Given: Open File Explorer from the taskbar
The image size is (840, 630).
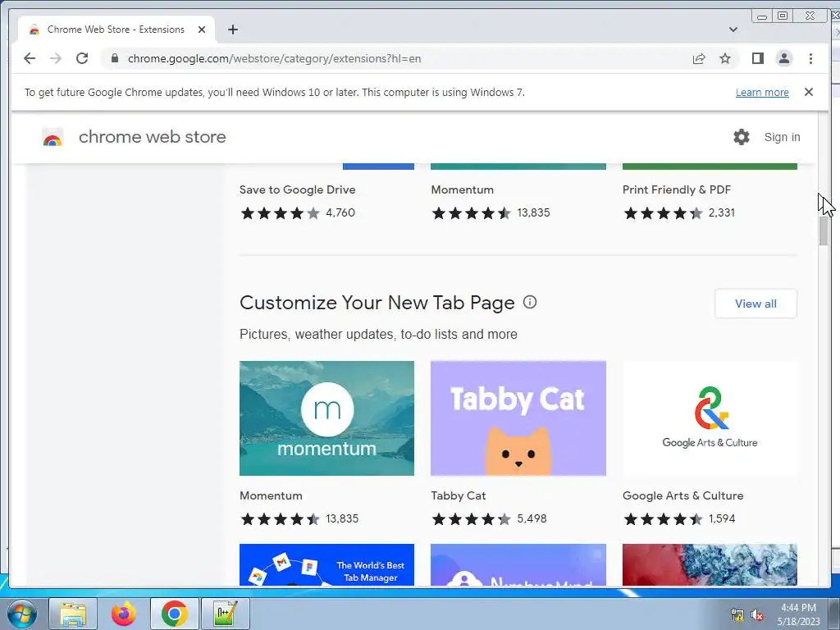Looking at the screenshot, I should 73,614.
